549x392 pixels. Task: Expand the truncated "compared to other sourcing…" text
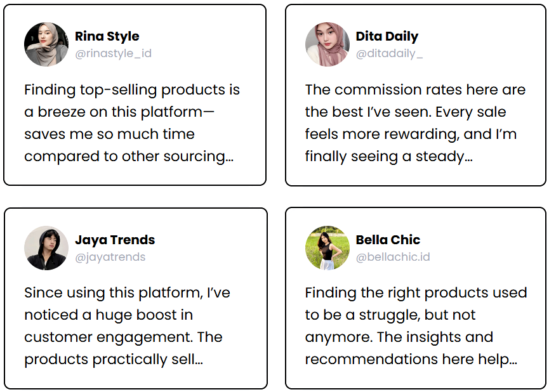point(129,156)
